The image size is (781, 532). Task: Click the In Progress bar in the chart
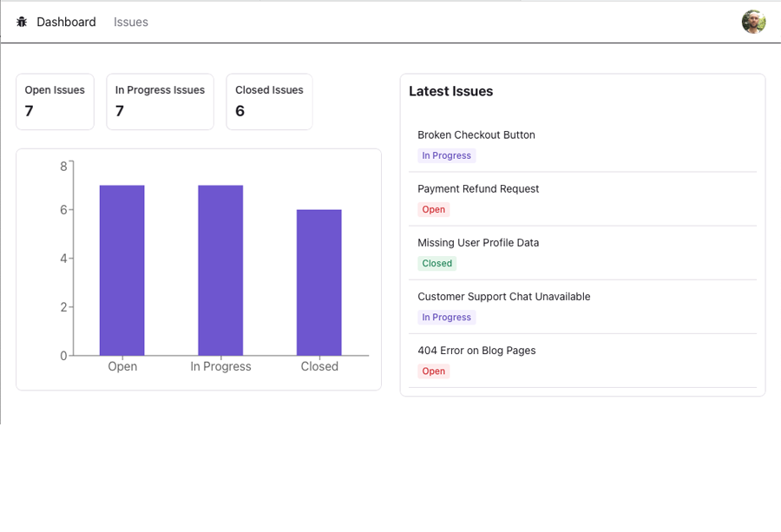[220, 270]
